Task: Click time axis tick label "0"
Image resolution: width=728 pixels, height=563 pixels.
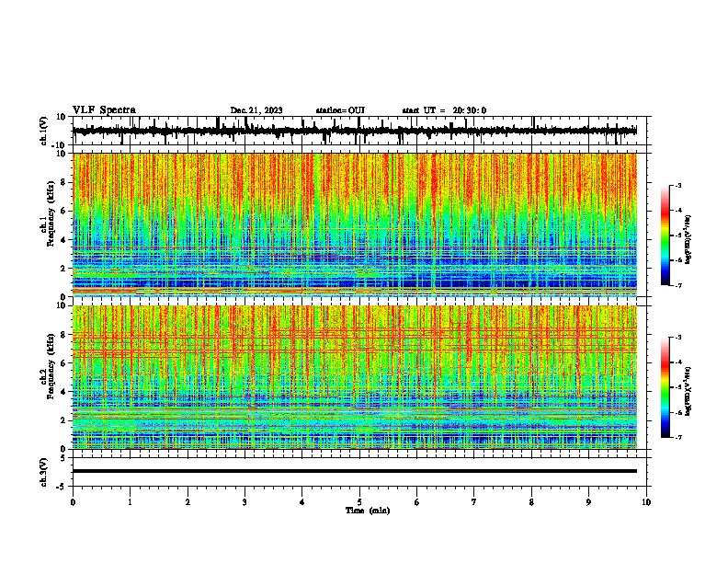Action: pos(73,502)
